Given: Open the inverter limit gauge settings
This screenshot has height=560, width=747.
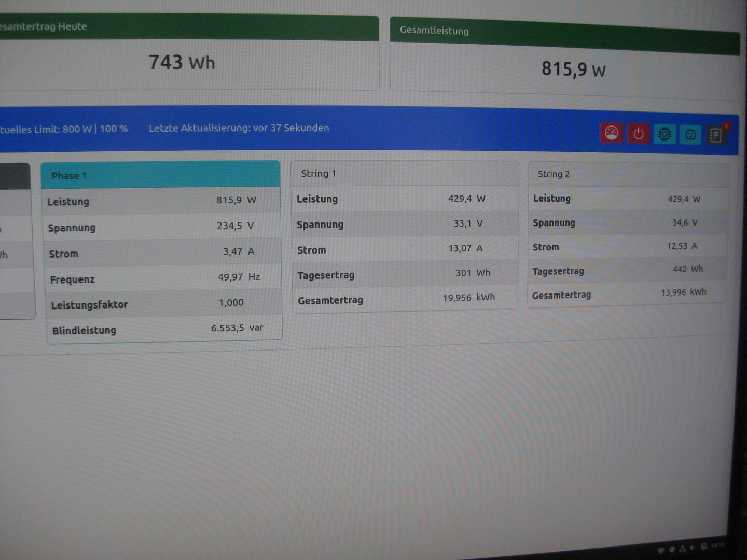Looking at the screenshot, I should click(x=612, y=133).
